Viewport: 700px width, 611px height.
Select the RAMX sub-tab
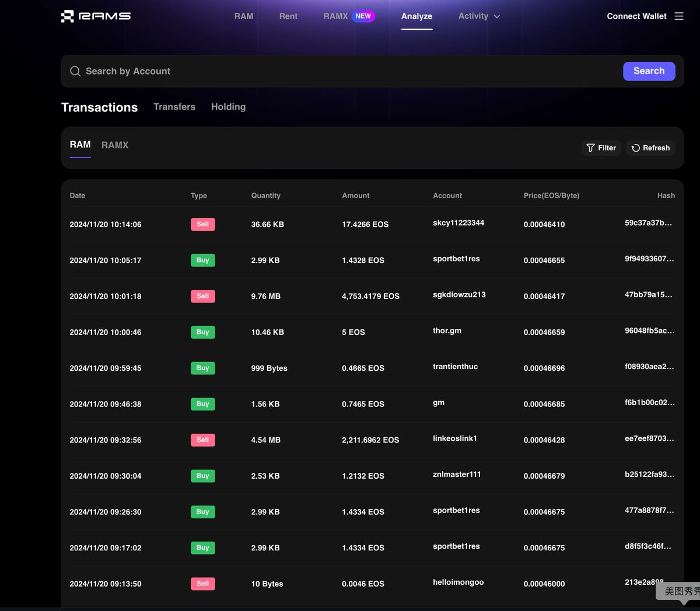tap(115, 145)
